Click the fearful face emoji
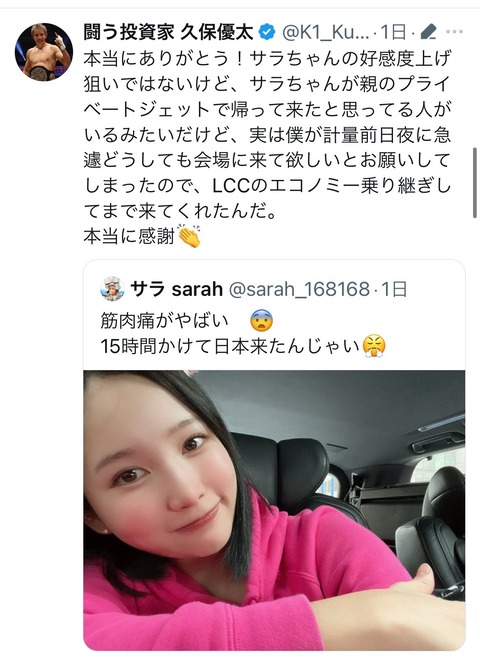 261,321
